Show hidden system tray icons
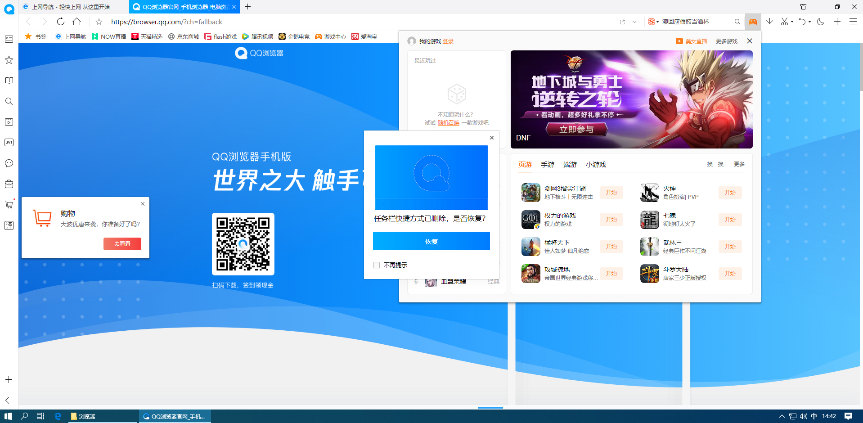This screenshot has width=863, height=423. 782,416
